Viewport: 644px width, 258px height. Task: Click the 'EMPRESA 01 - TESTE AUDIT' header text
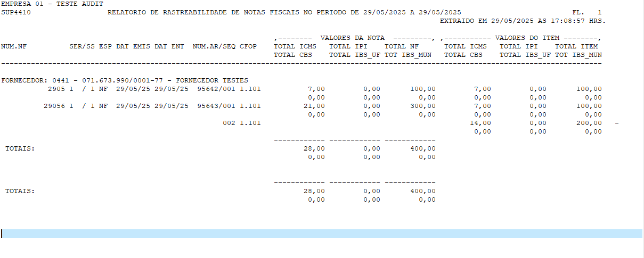coord(52,4)
